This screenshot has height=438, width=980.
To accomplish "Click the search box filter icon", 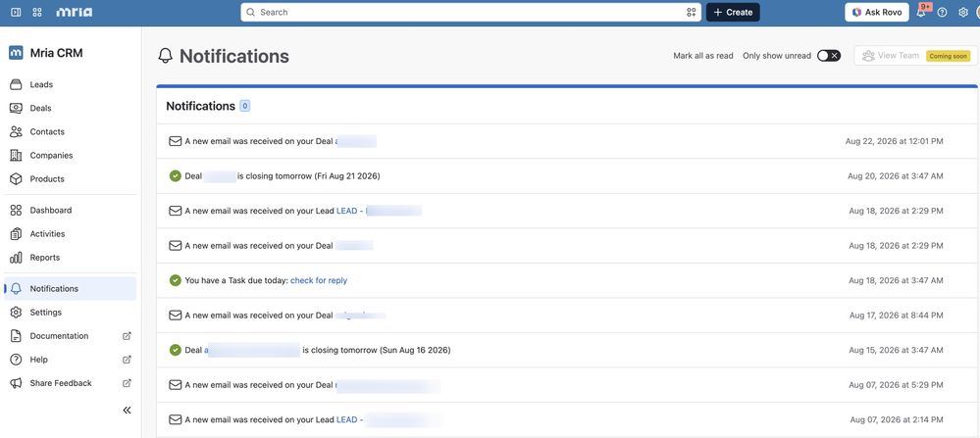I will click(x=691, y=12).
